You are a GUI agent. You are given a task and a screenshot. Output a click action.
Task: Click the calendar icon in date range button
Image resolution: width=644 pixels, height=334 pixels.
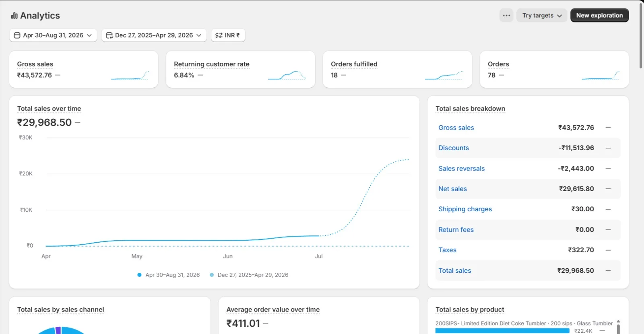pyautogui.click(x=17, y=35)
